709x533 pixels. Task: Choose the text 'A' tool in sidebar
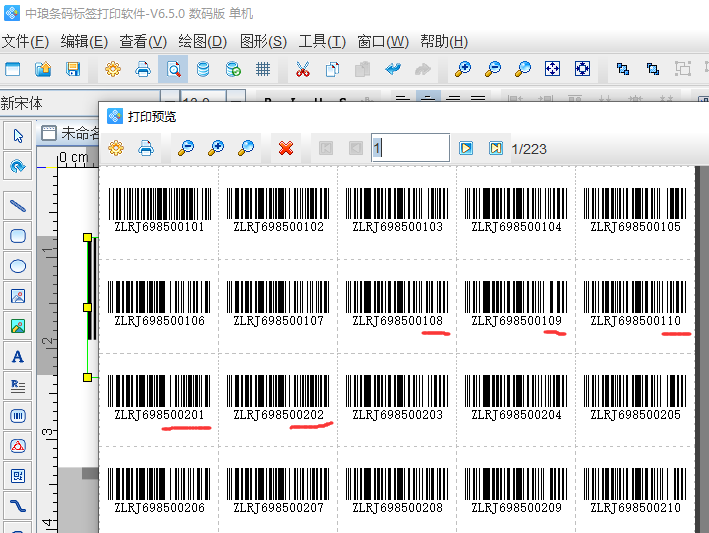tap(17, 356)
